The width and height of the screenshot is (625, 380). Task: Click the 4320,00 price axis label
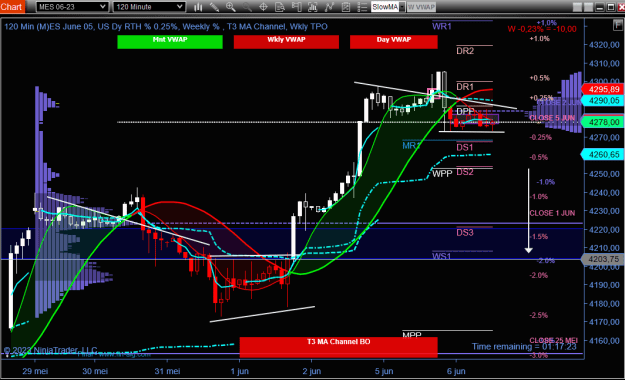604,45
